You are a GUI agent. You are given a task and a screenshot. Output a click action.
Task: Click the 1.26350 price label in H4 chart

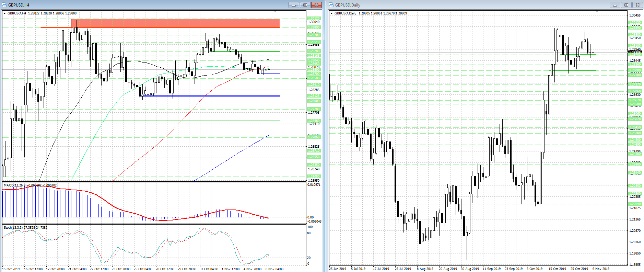[x=314, y=165]
